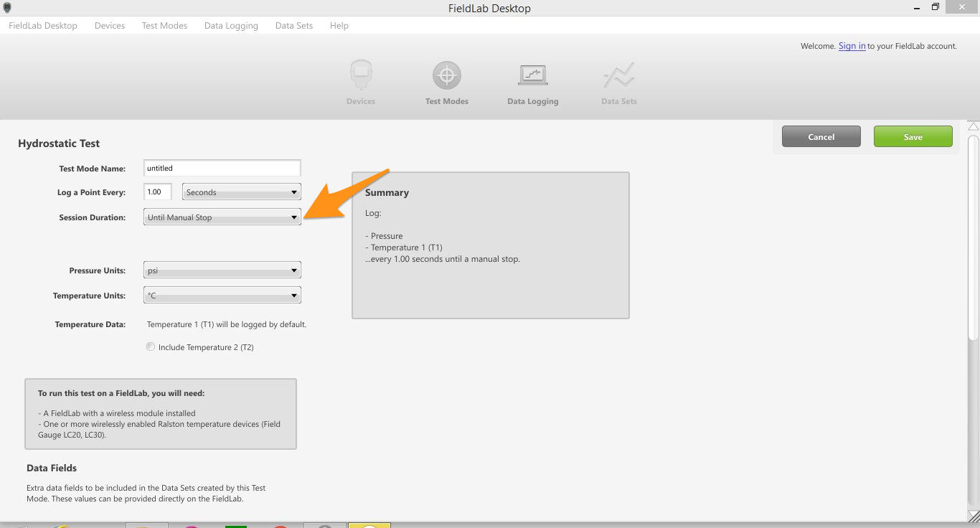The height and width of the screenshot is (528, 980).
Task: Open the Data Sets chart icon
Action: tap(618, 76)
